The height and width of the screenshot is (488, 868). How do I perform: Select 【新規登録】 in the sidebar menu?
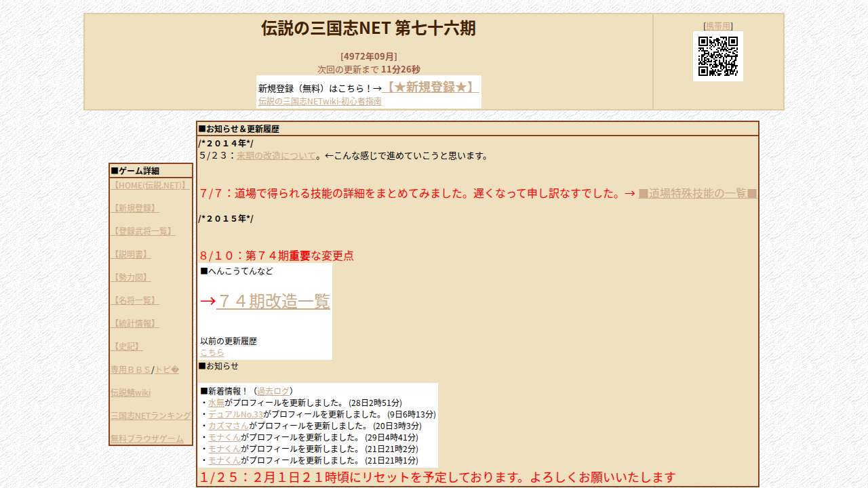point(135,208)
